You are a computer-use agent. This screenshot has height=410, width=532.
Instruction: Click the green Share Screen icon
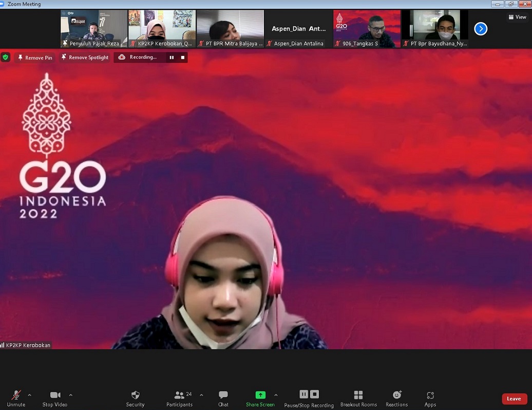260,395
